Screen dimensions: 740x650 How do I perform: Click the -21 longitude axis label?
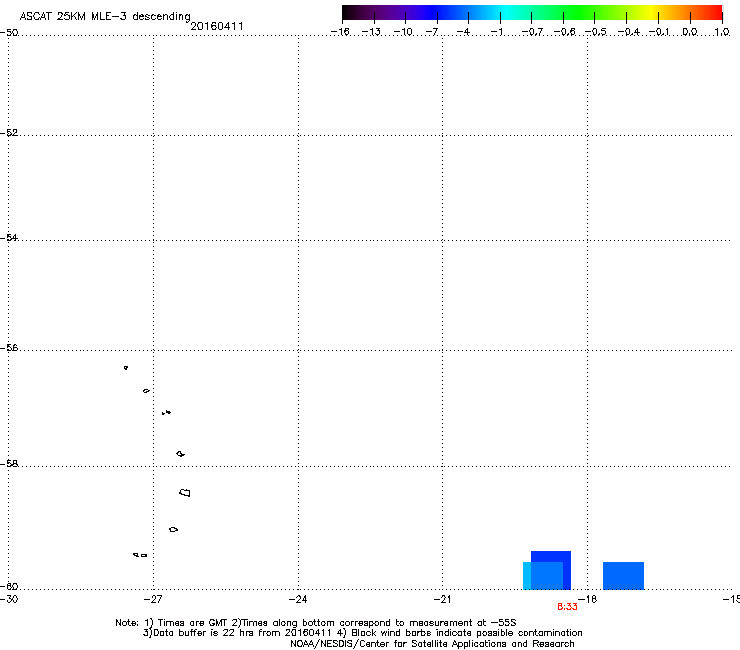pyautogui.click(x=442, y=599)
